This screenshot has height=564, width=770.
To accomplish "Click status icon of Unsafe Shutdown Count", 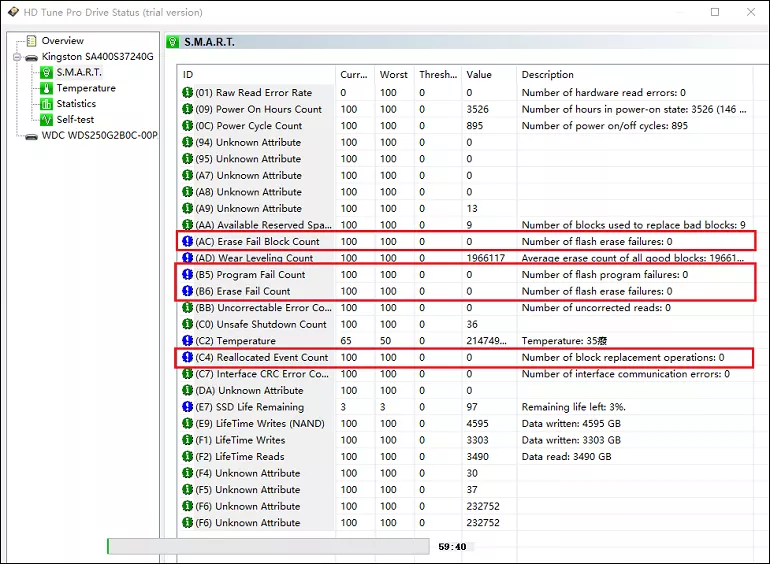I will (187, 324).
